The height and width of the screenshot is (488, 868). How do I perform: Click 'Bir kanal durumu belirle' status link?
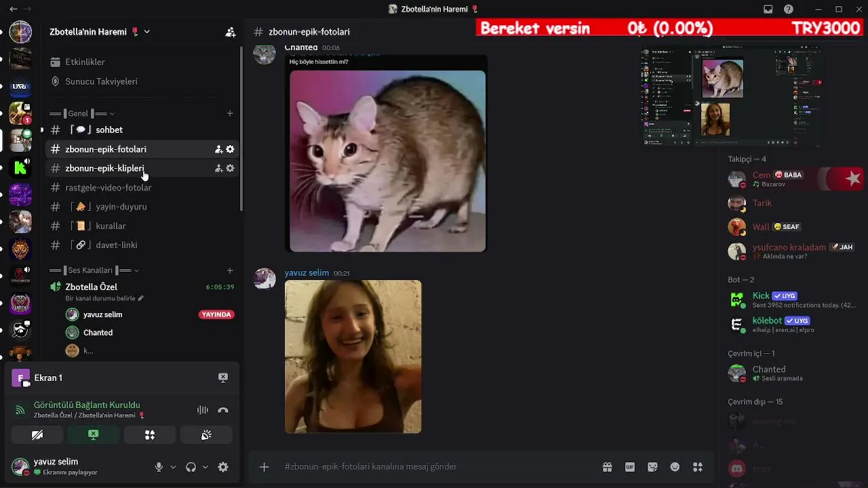(104, 298)
